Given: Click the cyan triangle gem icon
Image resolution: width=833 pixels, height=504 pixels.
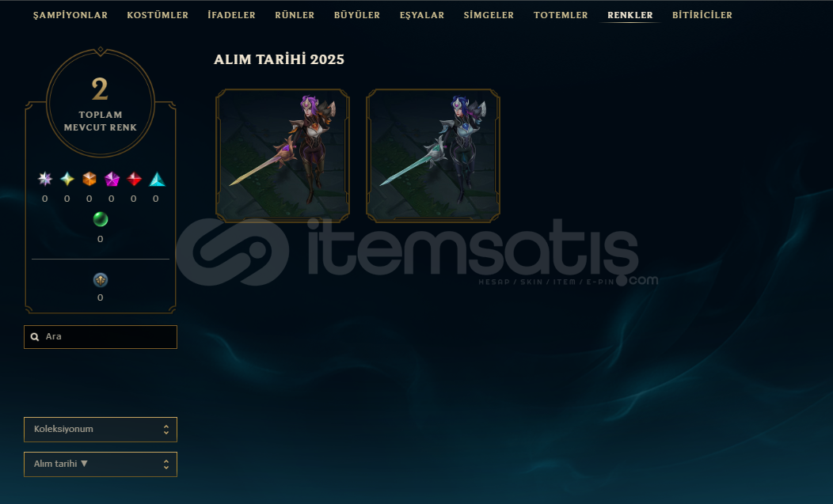Looking at the screenshot, I should point(157,179).
